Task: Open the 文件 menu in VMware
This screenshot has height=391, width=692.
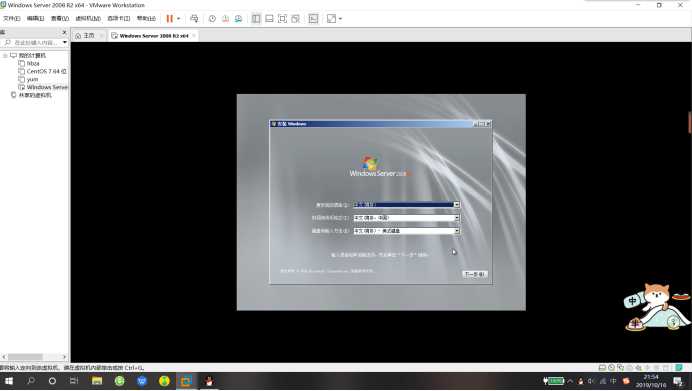Action: coord(11,19)
